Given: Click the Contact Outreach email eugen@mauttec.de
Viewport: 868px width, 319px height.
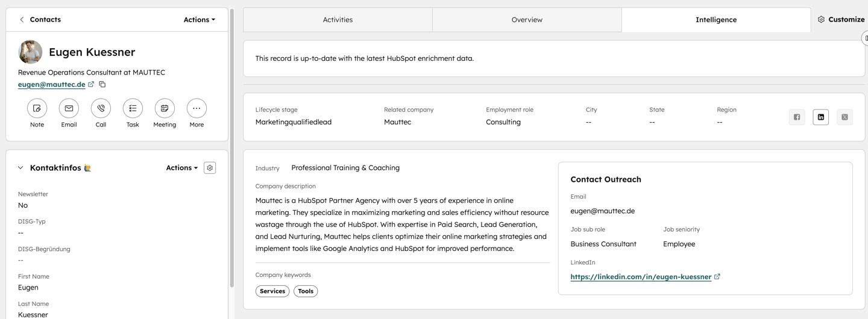Looking at the screenshot, I should coord(603,211).
